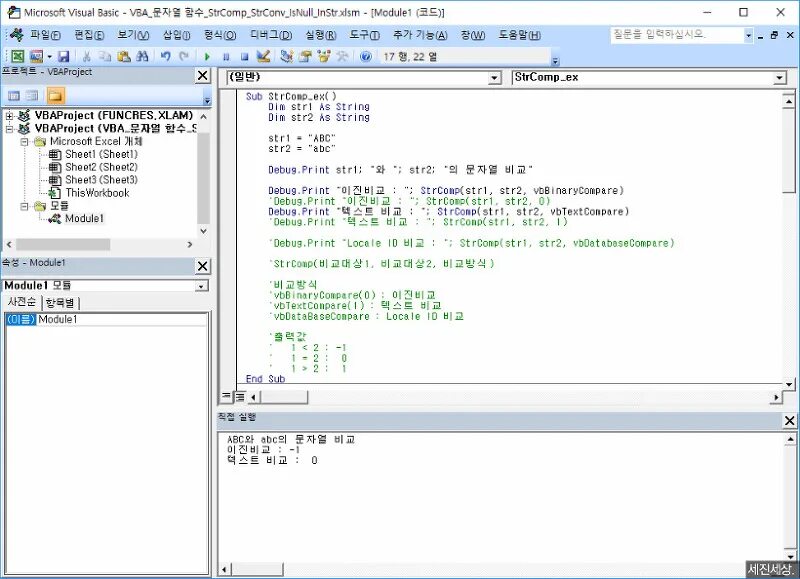Image resolution: width=800 pixels, height=579 pixels.
Task: Open the Object Browser toolbar icon
Action: coord(323,56)
